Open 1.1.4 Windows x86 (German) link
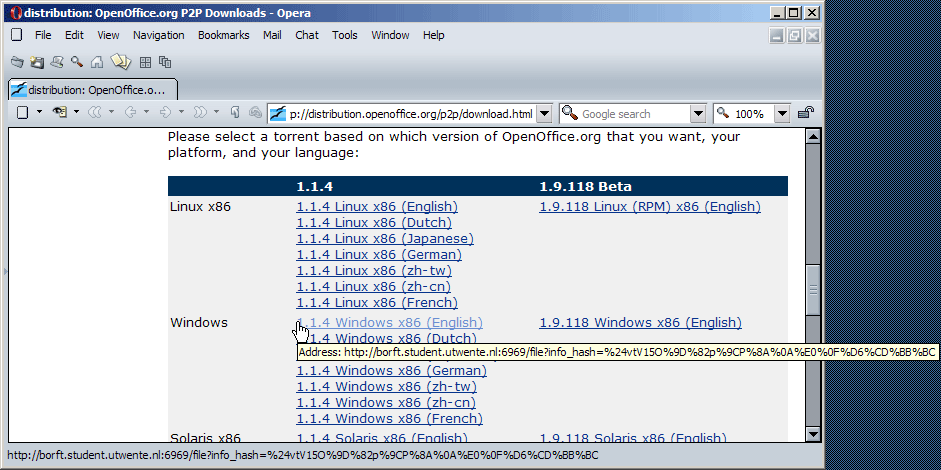The image size is (941, 470). click(x=391, y=370)
